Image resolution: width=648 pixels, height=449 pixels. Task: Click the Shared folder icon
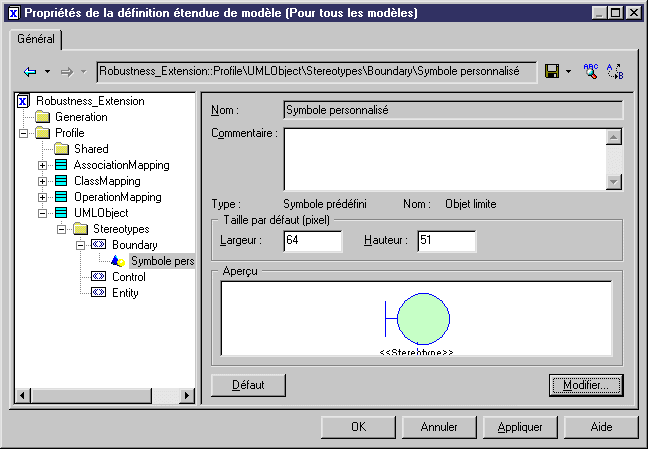pos(61,149)
